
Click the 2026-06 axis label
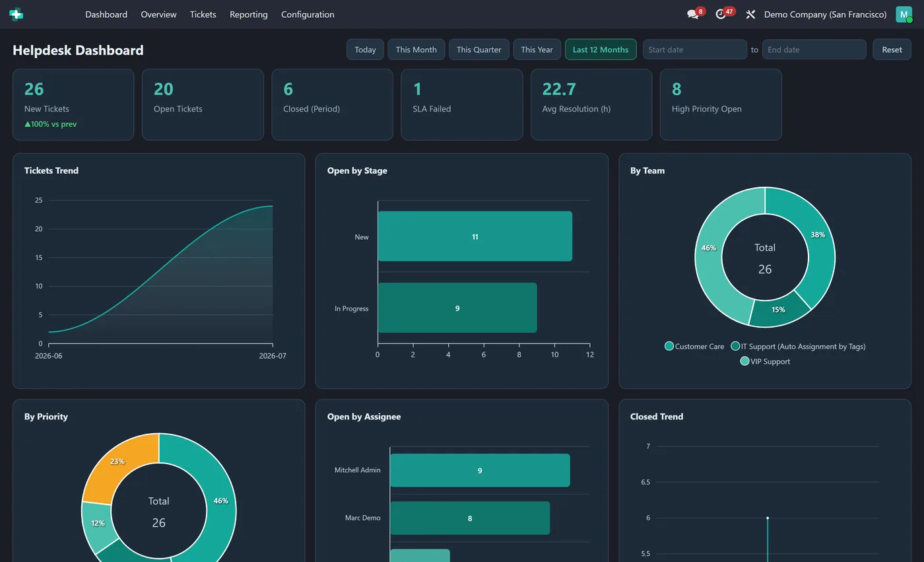(x=49, y=356)
